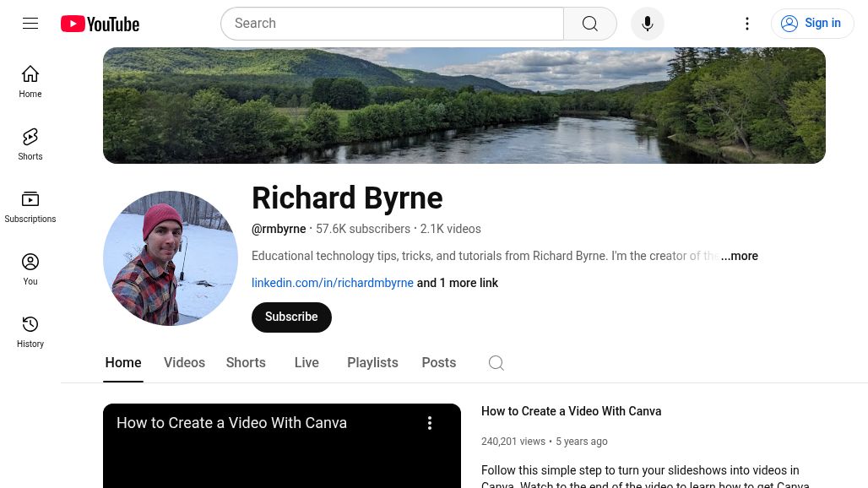Start voice search with microphone

(648, 24)
